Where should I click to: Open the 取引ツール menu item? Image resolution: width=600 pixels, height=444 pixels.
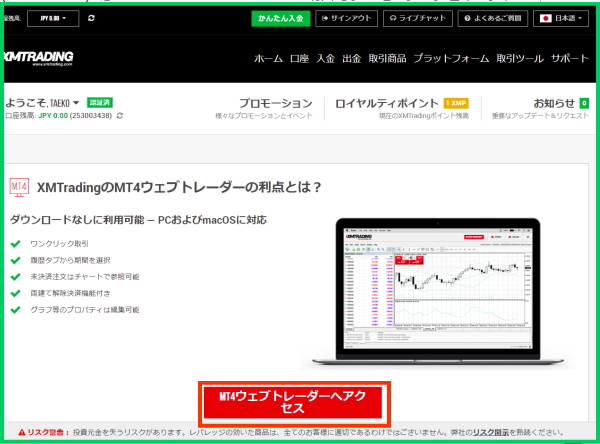520,58
